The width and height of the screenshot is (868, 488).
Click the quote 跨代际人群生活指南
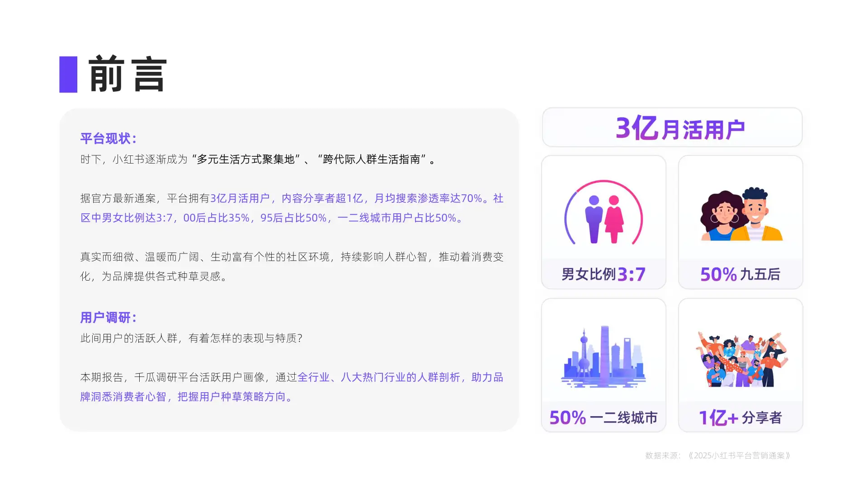[372, 159]
